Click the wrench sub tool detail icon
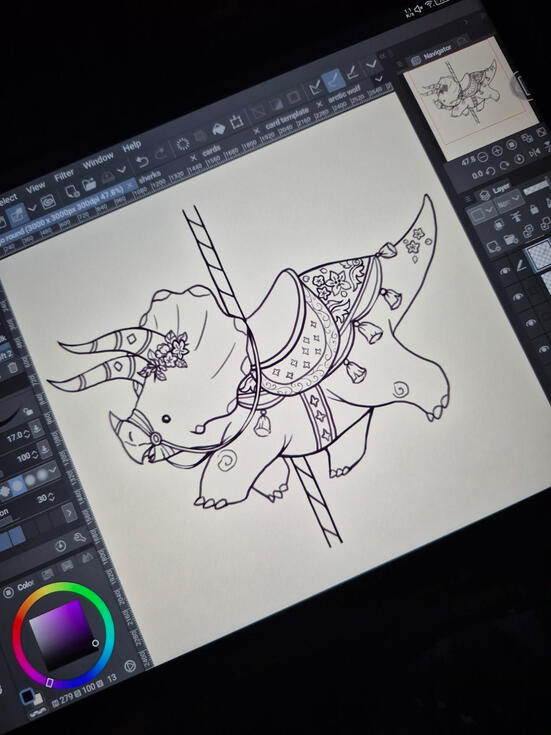Screen dimensions: 551x735 coord(80,537)
